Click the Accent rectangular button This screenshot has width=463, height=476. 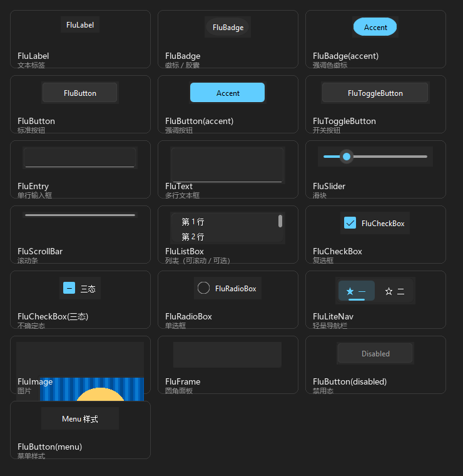pos(227,93)
